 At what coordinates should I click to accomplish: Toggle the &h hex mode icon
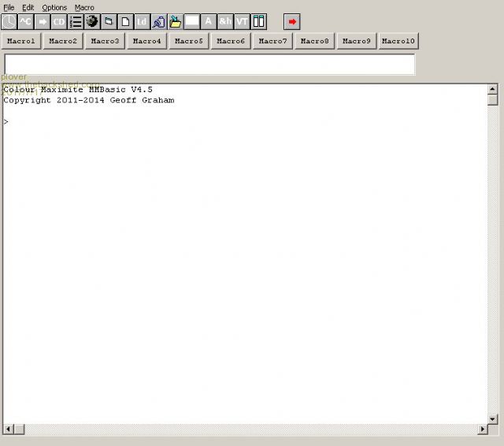tap(225, 22)
